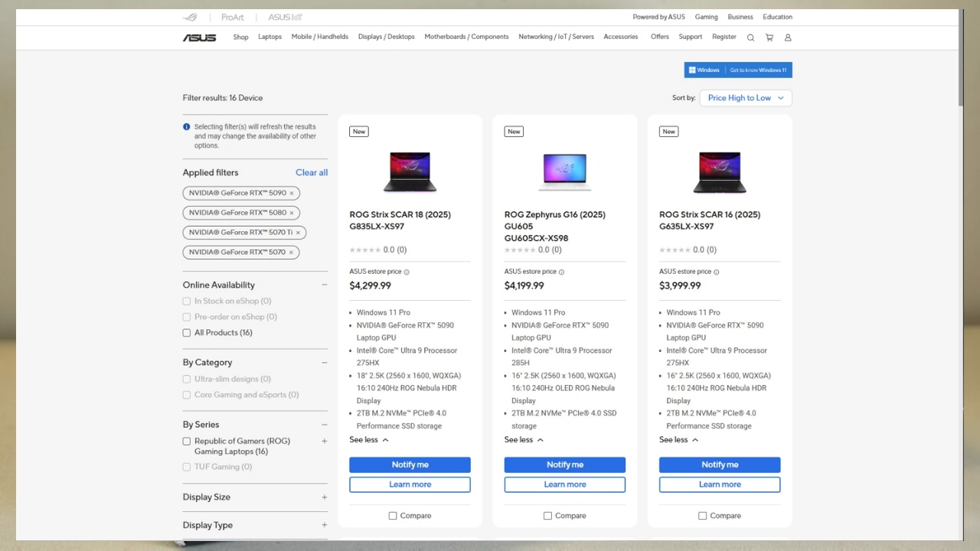The image size is (980, 551).
Task: Check Ultra-slim designs checkbox
Action: pyautogui.click(x=186, y=379)
